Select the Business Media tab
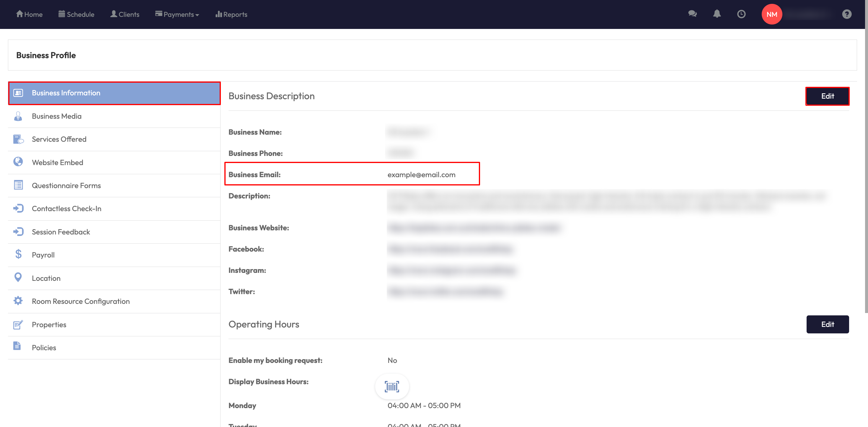This screenshot has width=868, height=427. click(57, 116)
